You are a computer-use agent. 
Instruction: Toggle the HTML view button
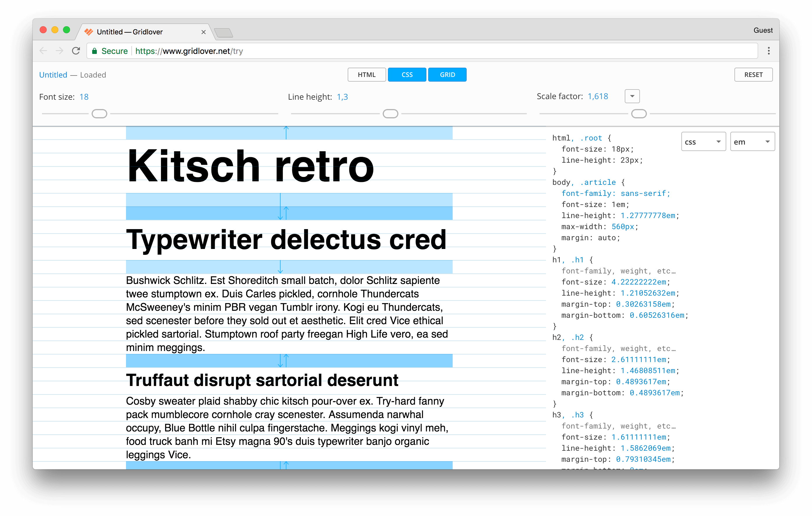tap(367, 75)
